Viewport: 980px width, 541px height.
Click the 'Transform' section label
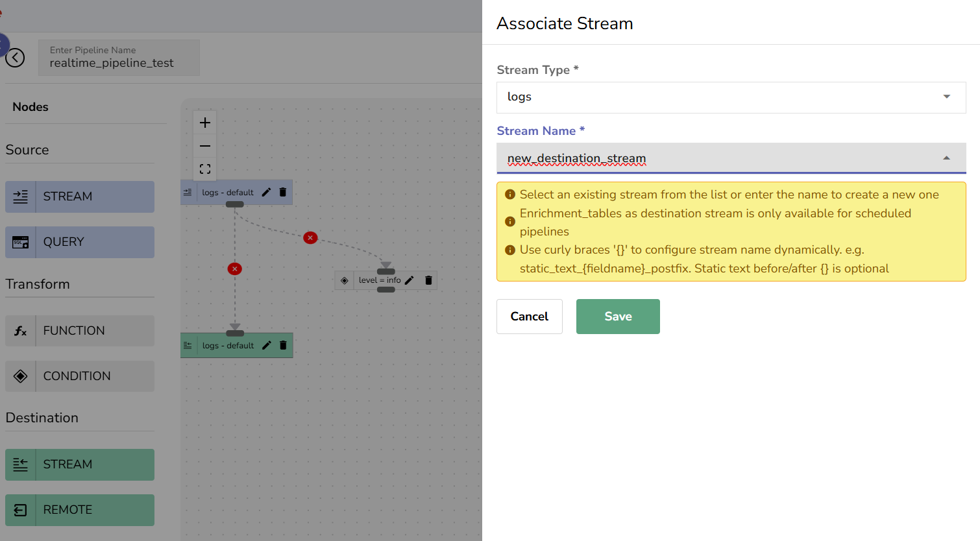coord(38,284)
